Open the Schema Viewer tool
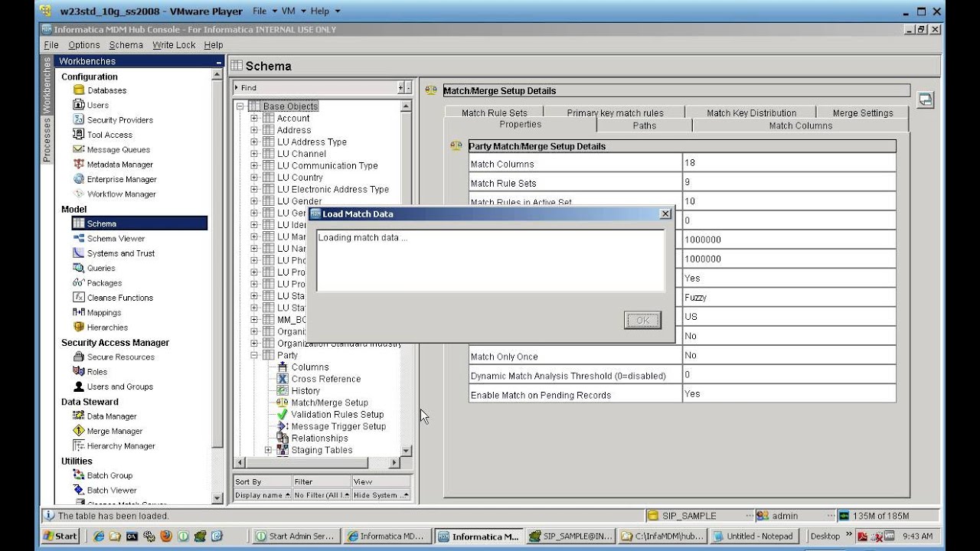 pyautogui.click(x=109, y=239)
